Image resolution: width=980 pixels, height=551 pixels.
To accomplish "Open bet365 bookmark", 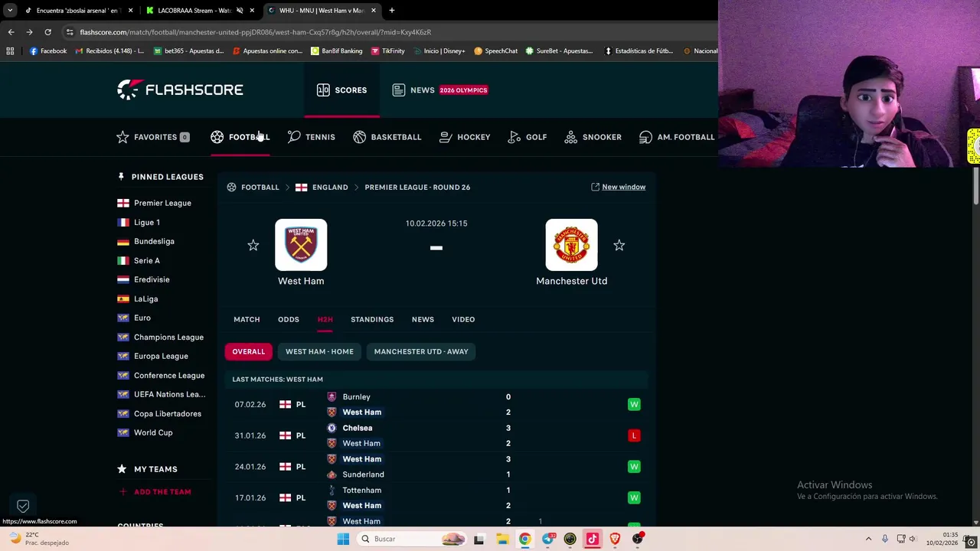I will tap(188, 51).
